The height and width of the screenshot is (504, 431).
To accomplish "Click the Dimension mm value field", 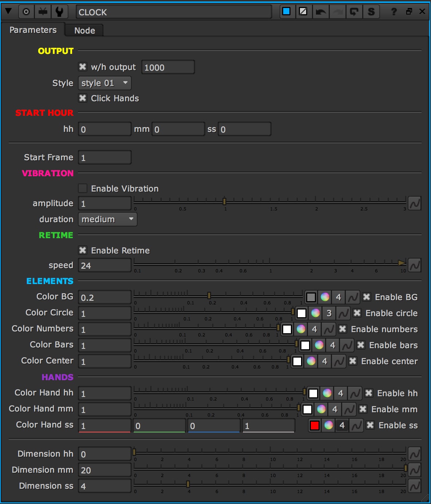I will click(104, 470).
